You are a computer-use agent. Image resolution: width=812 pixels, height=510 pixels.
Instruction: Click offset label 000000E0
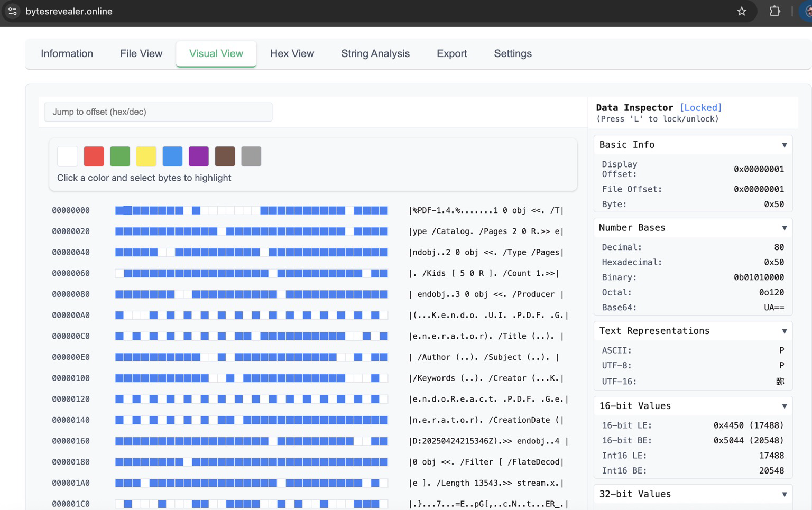[x=71, y=357]
